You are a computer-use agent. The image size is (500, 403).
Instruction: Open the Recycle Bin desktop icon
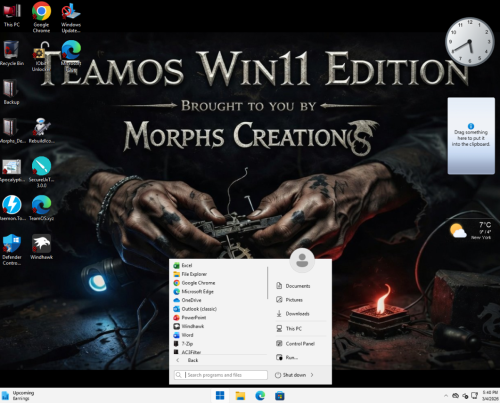point(12,53)
